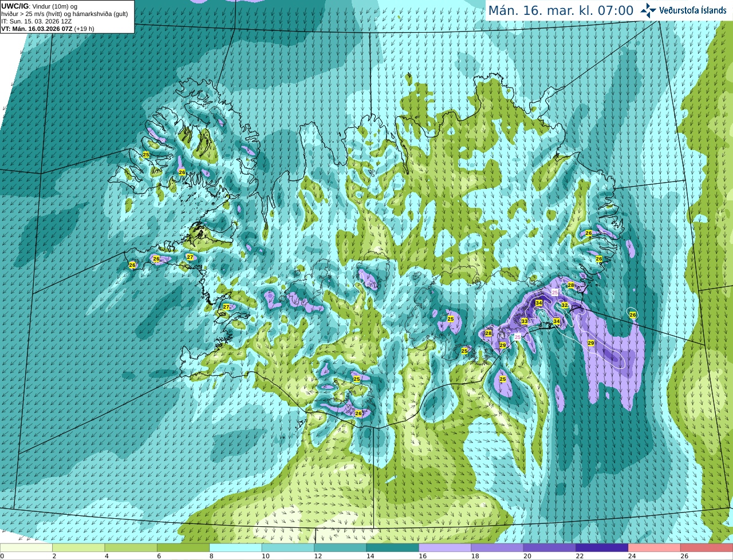
Task: Pick the 4–6 m/s legend color swatch
Action: 131,548
